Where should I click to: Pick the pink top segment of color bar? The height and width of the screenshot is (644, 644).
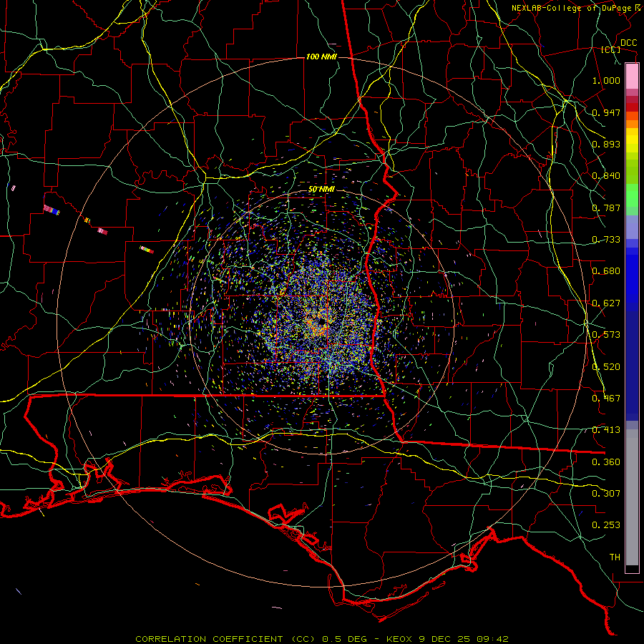pyautogui.click(x=632, y=77)
